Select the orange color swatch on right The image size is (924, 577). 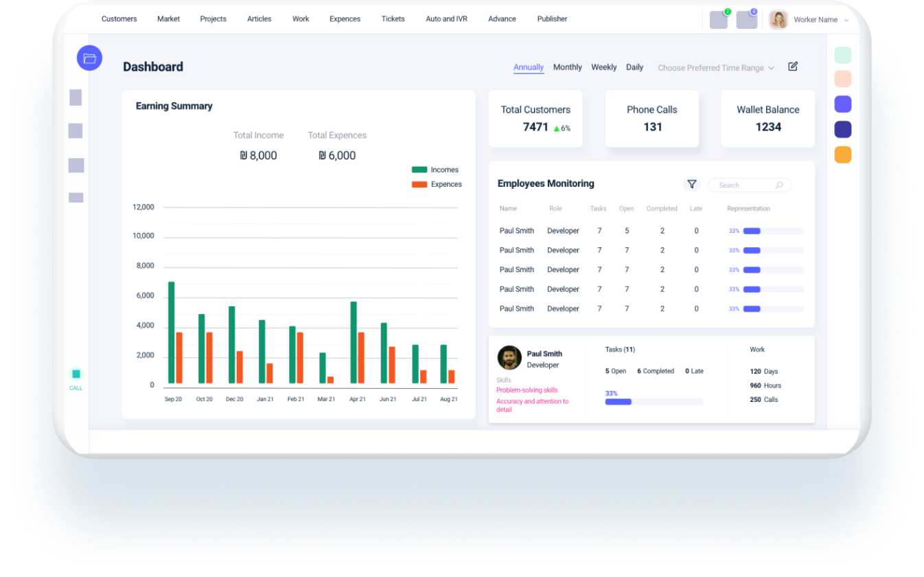tap(842, 155)
